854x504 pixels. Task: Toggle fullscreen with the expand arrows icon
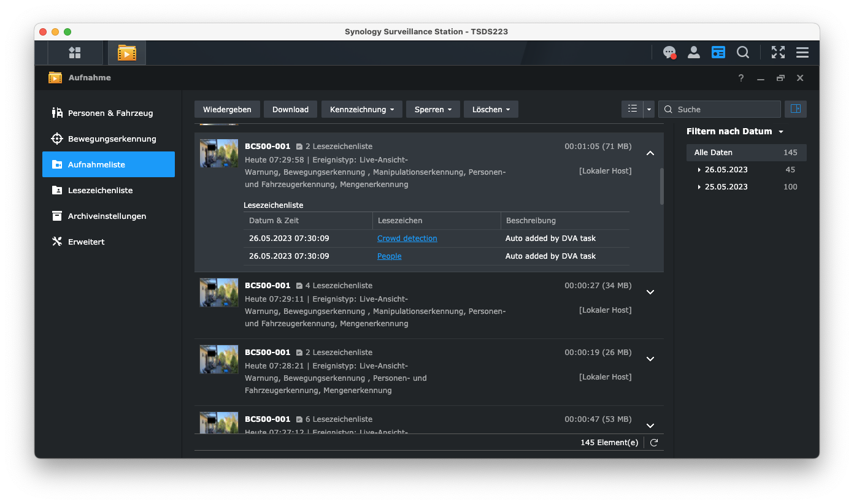click(x=778, y=53)
